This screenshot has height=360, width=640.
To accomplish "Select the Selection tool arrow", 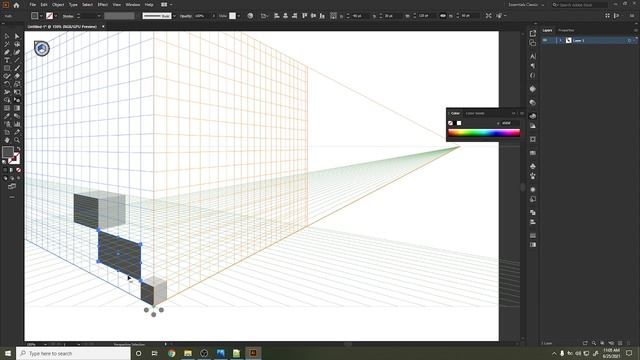I will point(7,36).
